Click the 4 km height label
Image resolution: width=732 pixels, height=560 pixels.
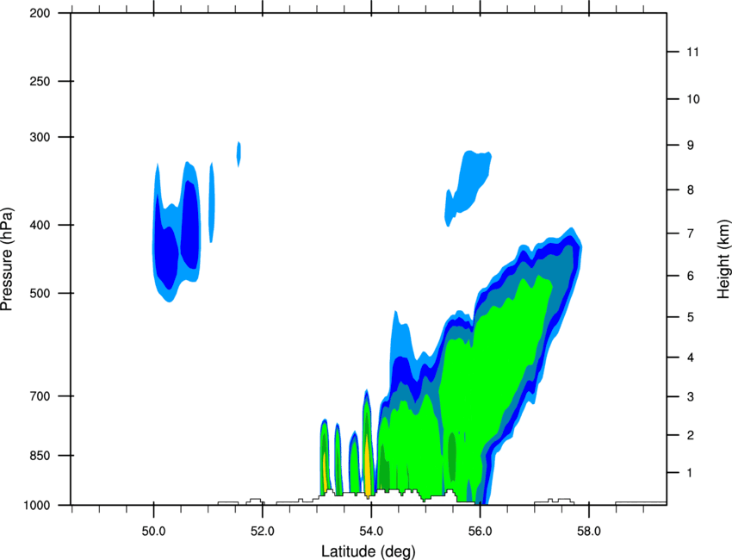(691, 358)
